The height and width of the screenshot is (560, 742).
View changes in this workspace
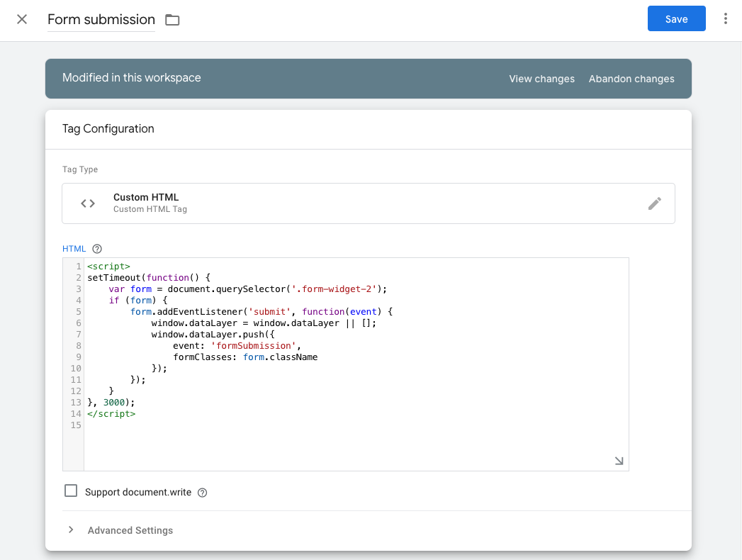(541, 79)
